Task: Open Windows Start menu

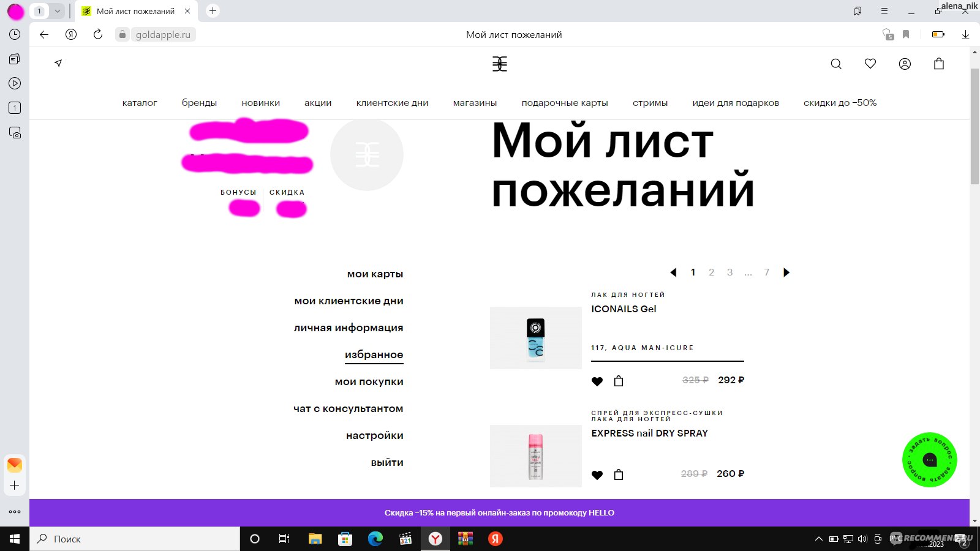Action: click(15, 539)
